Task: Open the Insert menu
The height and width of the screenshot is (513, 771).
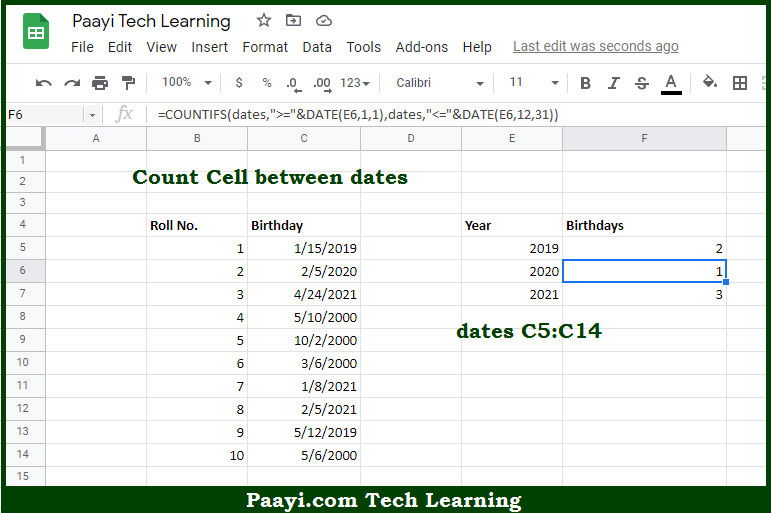Action: tap(209, 47)
